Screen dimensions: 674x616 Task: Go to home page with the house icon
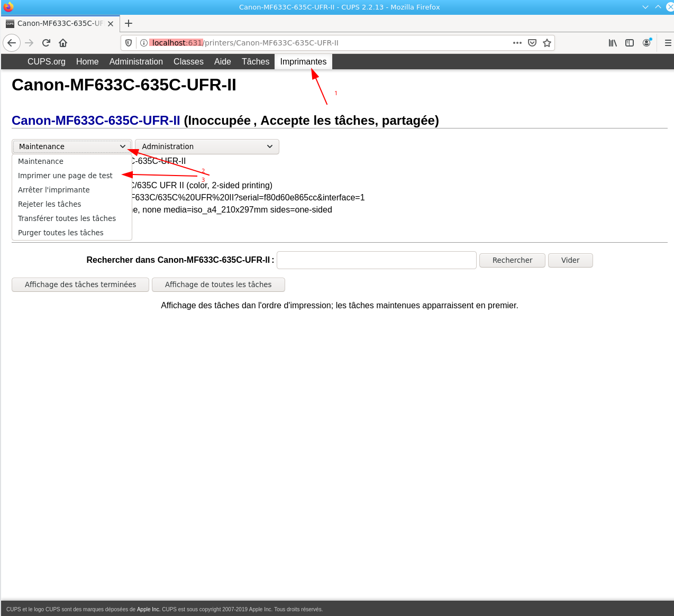coord(63,43)
